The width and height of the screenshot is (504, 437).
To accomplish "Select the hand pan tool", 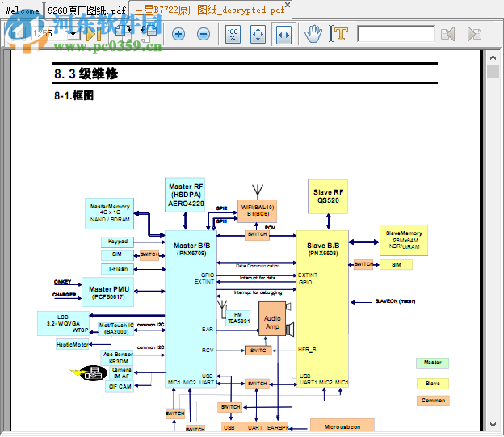I will click(313, 33).
